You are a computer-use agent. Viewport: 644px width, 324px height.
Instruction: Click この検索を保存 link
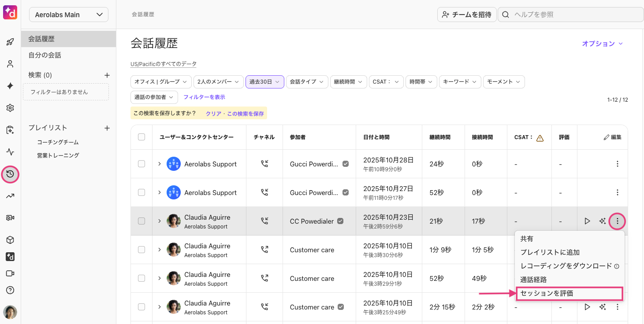pyautogui.click(x=245, y=114)
